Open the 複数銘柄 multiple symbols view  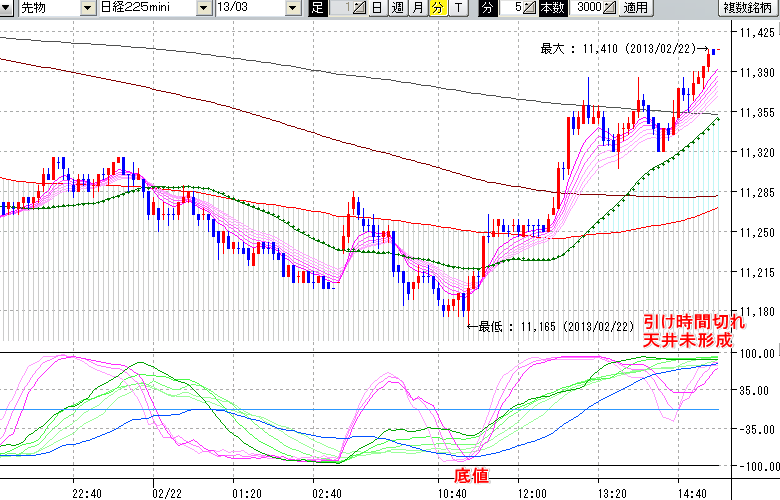(749, 8)
